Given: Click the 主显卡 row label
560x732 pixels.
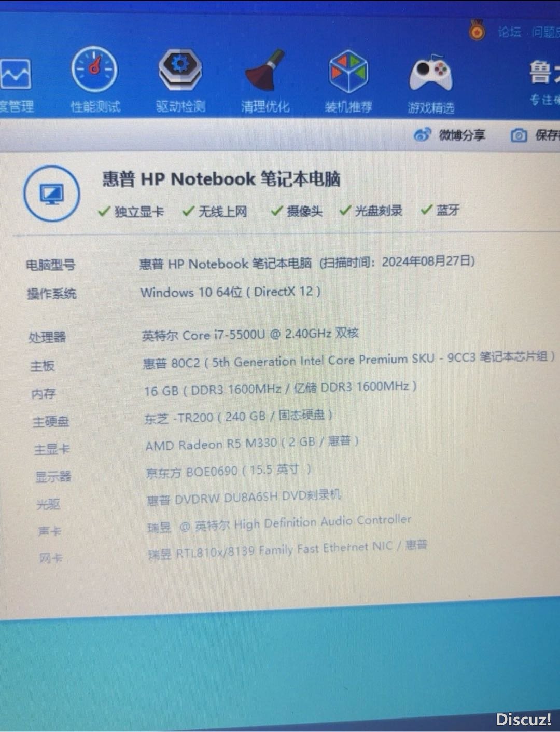Looking at the screenshot, I should pyautogui.click(x=52, y=449).
